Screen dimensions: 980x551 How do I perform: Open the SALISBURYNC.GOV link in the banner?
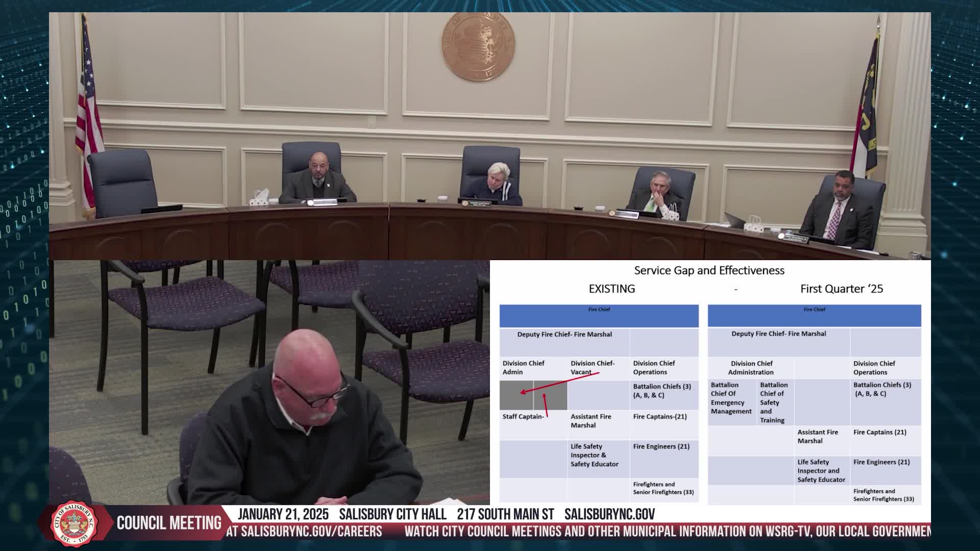click(x=609, y=514)
